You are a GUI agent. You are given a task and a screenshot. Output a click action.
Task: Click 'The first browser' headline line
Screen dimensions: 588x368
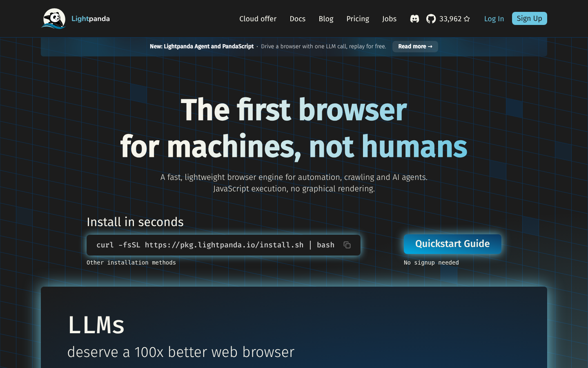(294, 110)
